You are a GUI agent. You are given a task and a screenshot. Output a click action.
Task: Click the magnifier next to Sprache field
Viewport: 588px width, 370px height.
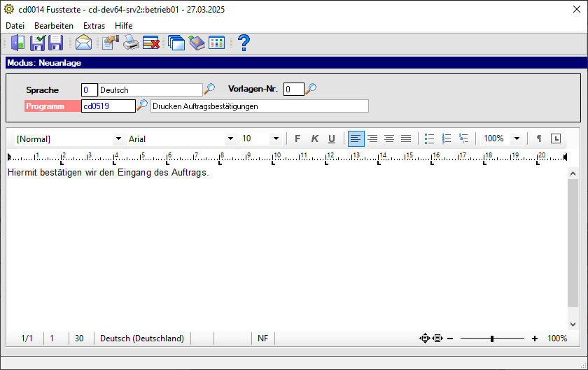pyautogui.click(x=209, y=90)
